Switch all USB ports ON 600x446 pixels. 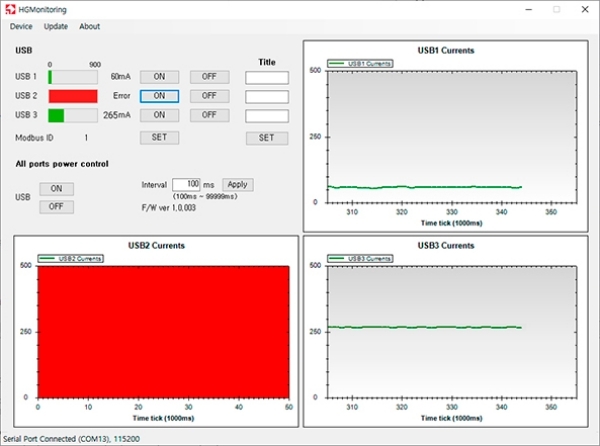(56, 188)
